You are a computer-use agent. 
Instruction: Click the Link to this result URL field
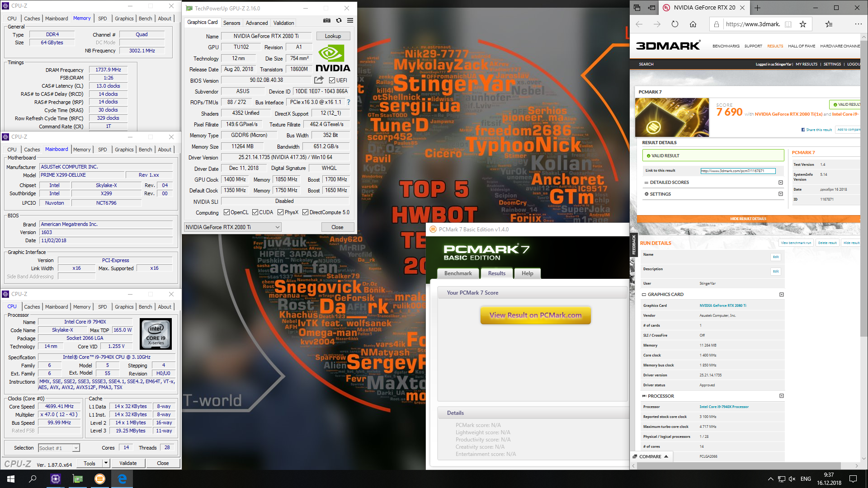coord(738,171)
